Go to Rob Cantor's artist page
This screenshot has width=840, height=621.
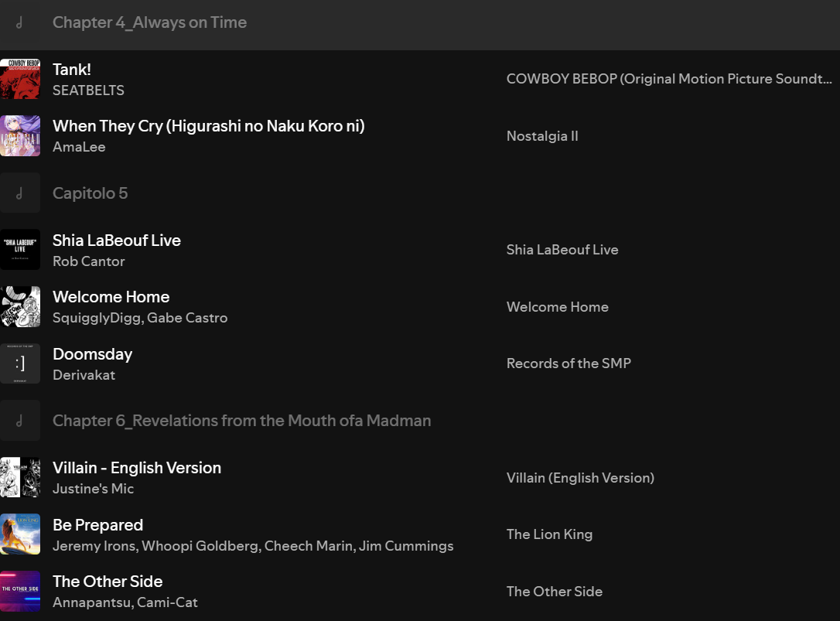(88, 261)
